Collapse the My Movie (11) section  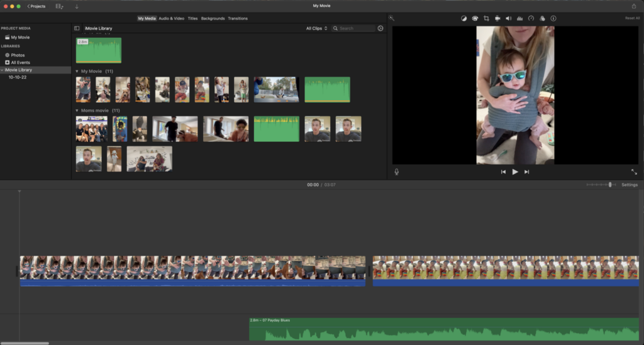pos(77,72)
